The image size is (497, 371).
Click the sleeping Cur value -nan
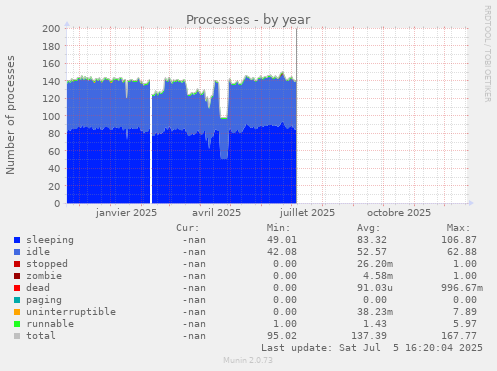coord(194,240)
